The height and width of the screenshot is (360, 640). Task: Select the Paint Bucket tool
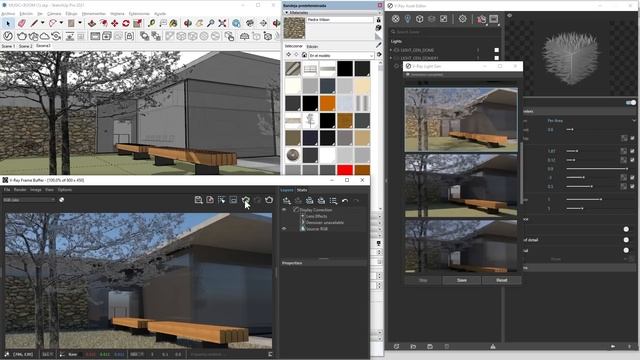coord(173,23)
